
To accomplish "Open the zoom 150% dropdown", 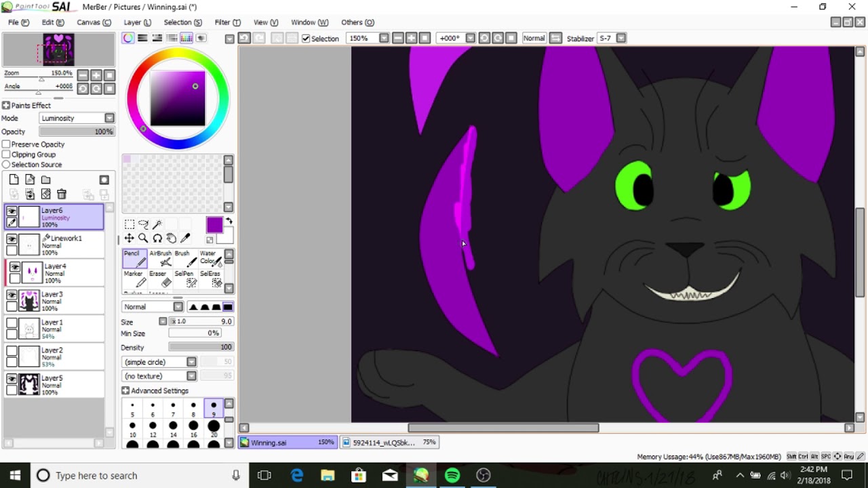I will 384,38.
